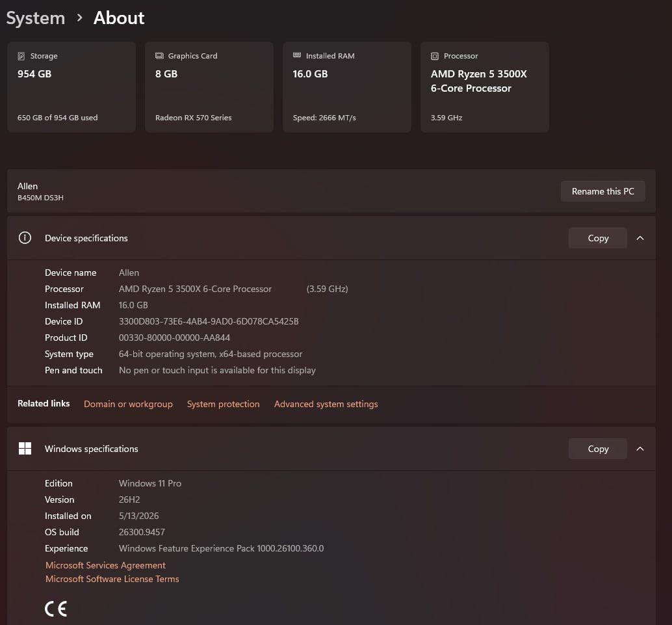Image resolution: width=672 pixels, height=625 pixels.
Task: Click the Installed on date 5/13/2026
Action: click(139, 516)
